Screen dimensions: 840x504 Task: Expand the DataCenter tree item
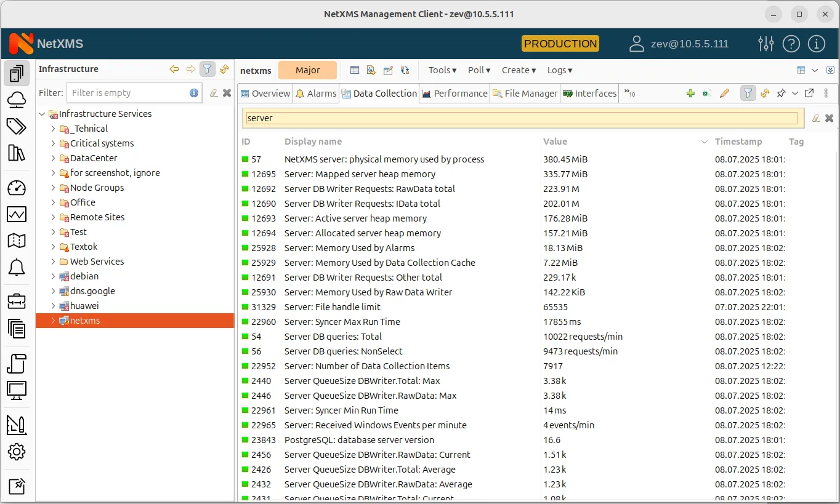coord(54,158)
